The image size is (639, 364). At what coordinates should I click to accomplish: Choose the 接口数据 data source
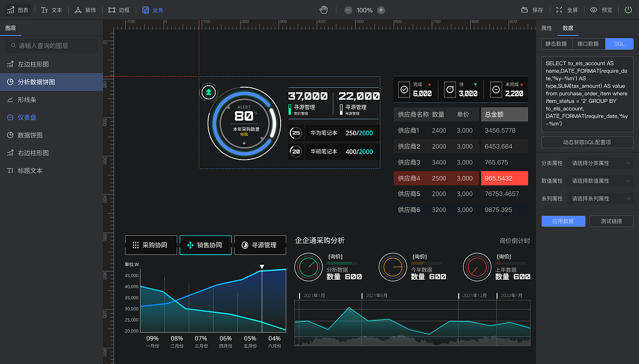(588, 44)
